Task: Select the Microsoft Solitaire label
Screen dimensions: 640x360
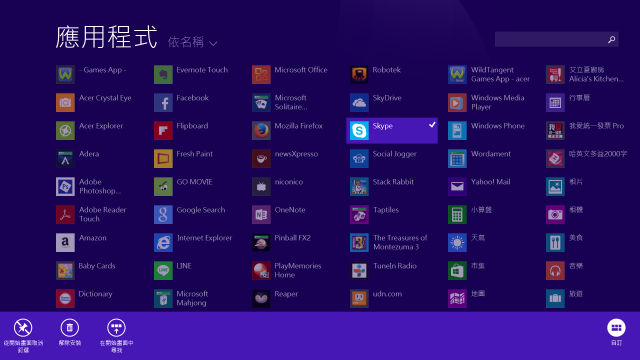Action: coord(291,102)
